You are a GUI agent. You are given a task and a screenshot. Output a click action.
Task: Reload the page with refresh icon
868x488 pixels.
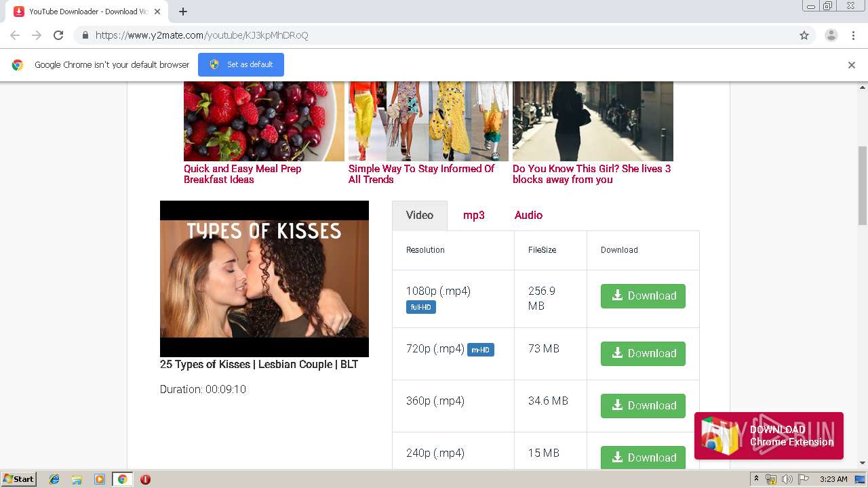point(58,35)
